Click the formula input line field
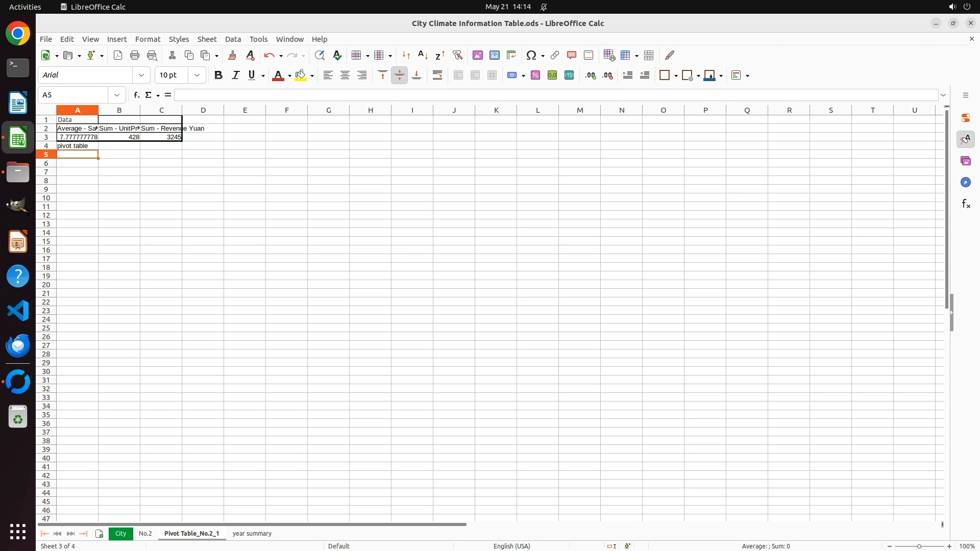The width and height of the screenshot is (980, 551). pyautogui.click(x=555, y=95)
